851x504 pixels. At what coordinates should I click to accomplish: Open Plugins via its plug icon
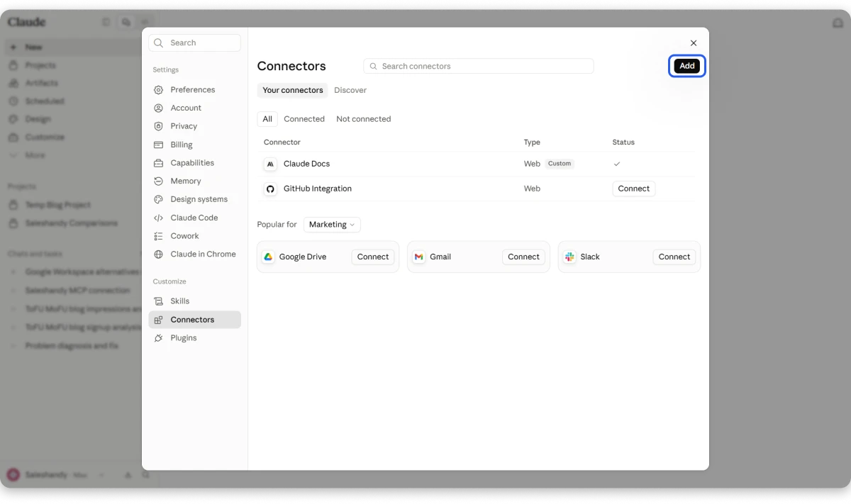point(158,338)
